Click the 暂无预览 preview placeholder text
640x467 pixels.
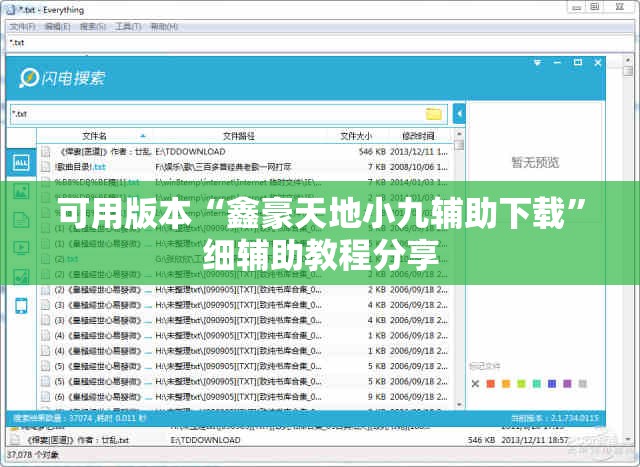point(535,162)
